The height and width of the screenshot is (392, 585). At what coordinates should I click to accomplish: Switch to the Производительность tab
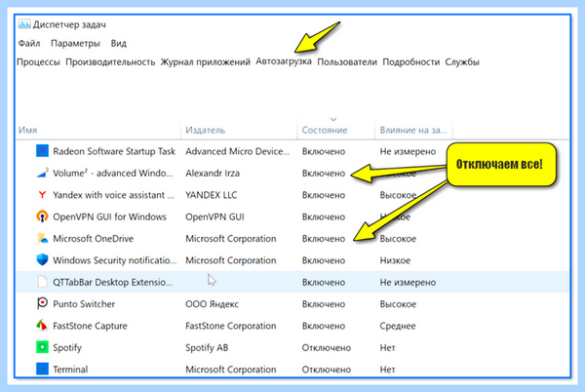click(x=110, y=61)
